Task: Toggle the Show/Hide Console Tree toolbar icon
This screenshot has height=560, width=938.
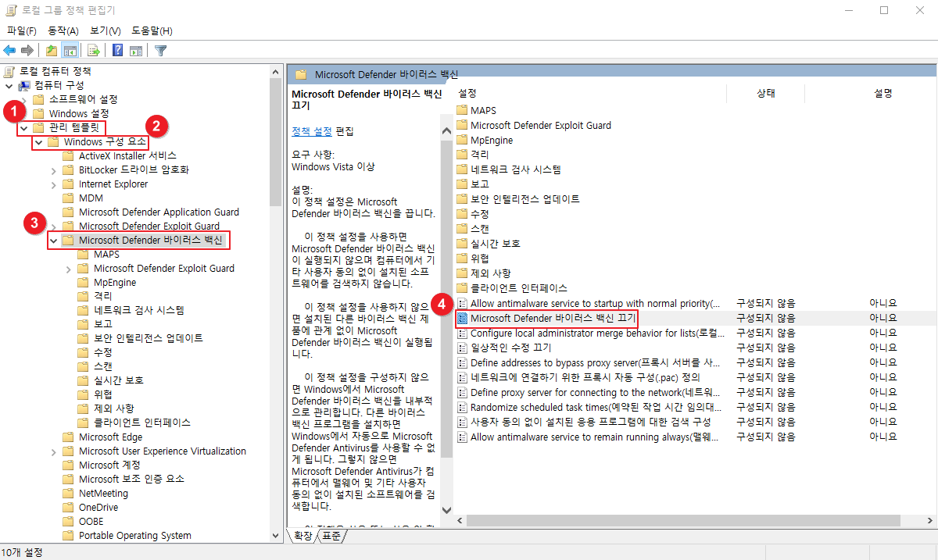Action: 70,50
